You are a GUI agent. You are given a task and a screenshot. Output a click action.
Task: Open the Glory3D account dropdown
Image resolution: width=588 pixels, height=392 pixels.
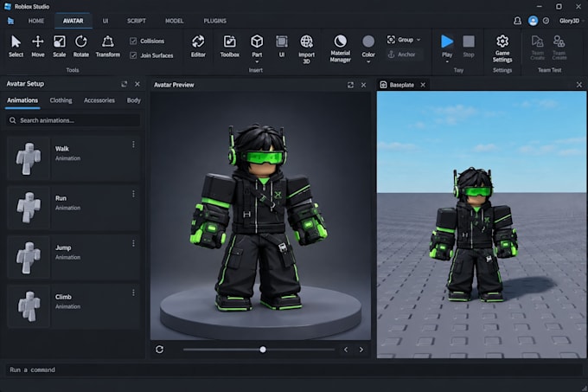coord(571,21)
